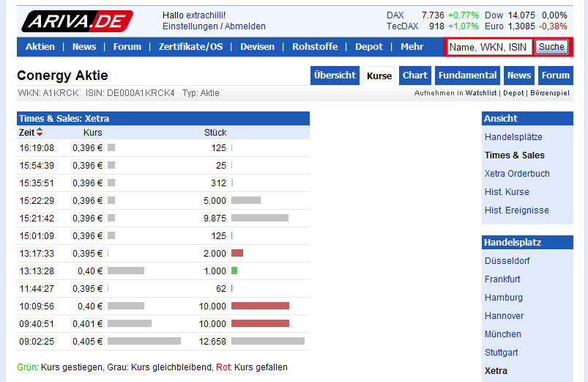This screenshot has height=382, width=588.
Task: Click the 16:19:08 time entry
Action: pyautogui.click(x=37, y=148)
